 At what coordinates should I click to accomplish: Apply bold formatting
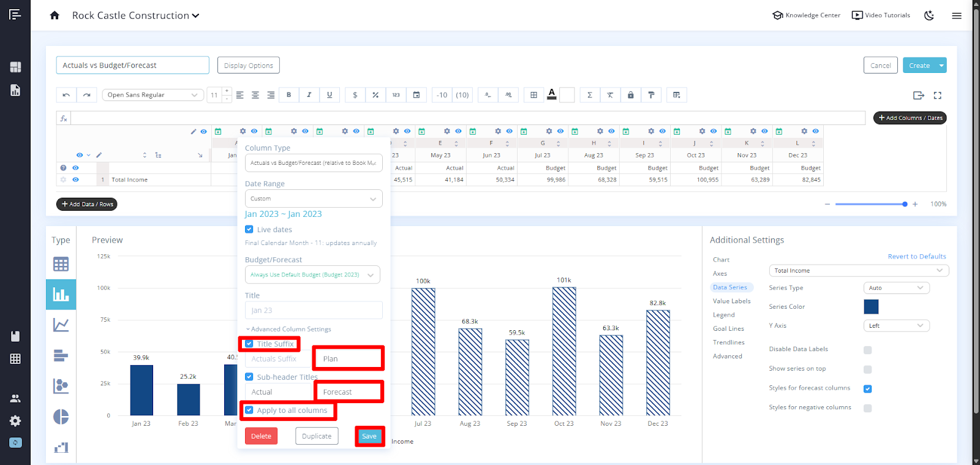[x=289, y=95]
